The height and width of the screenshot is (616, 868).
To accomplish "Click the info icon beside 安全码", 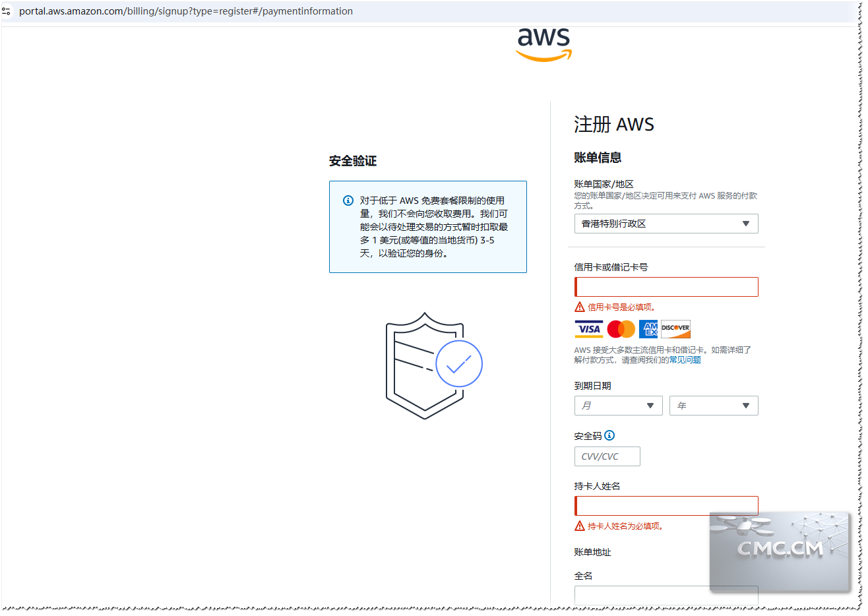I will point(609,435).
